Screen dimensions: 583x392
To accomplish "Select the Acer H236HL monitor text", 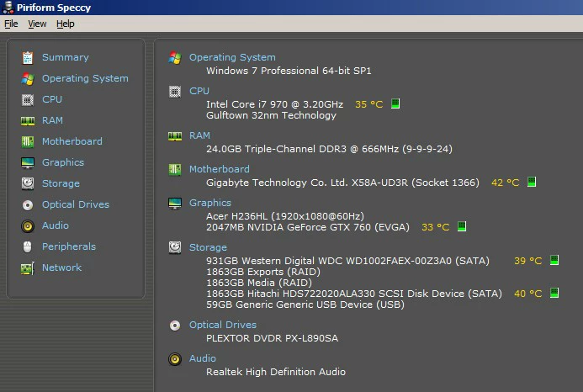I will pyautogui.click(x=285, y=216).
